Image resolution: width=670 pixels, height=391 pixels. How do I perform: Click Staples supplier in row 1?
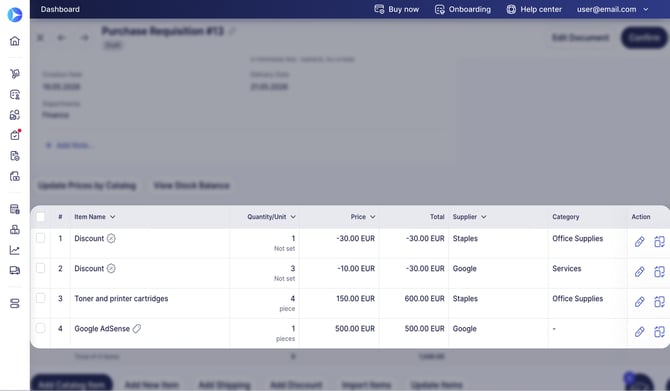pyautogui.click(x=465, y=238)
